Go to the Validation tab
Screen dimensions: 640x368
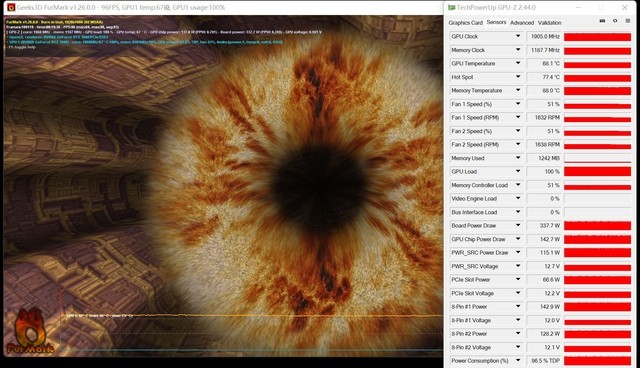[549, 23]
